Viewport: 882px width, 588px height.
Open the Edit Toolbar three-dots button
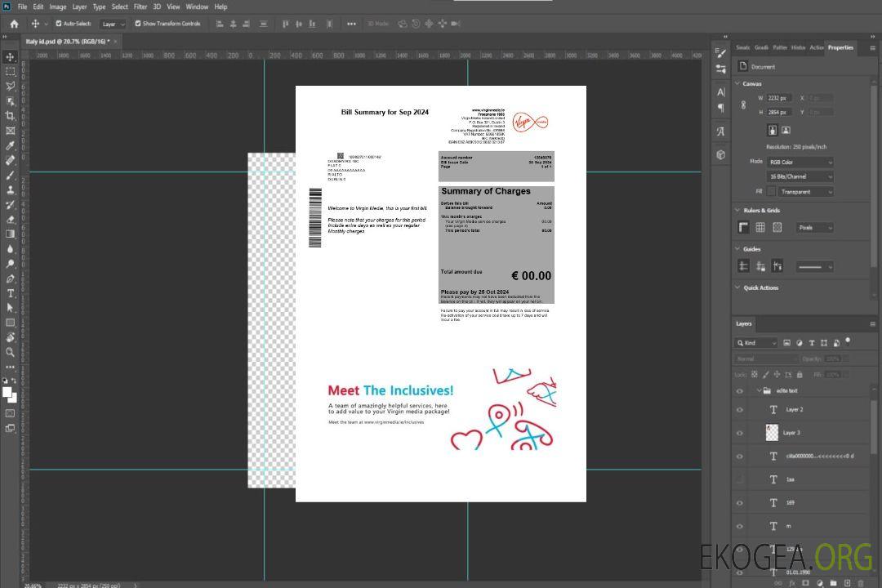(x=10, y=367)
